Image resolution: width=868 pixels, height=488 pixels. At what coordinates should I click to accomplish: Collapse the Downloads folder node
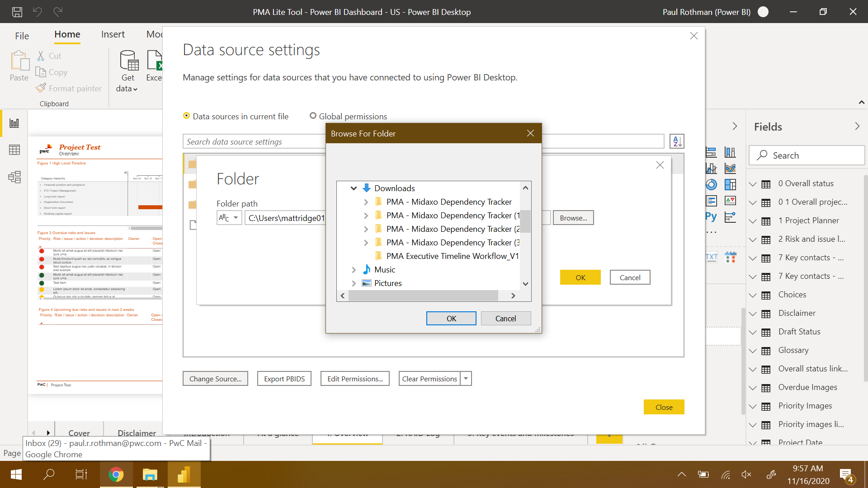point(354,188)
